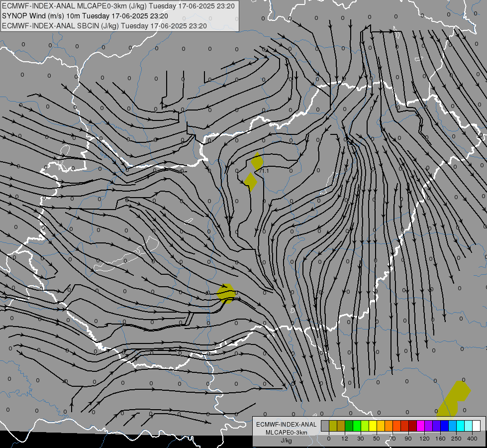Image resolution: width=487 pixels, height=448 pixels.
Task: Choose the pure yellow legend swatch
Action: [x=373, y=426]
